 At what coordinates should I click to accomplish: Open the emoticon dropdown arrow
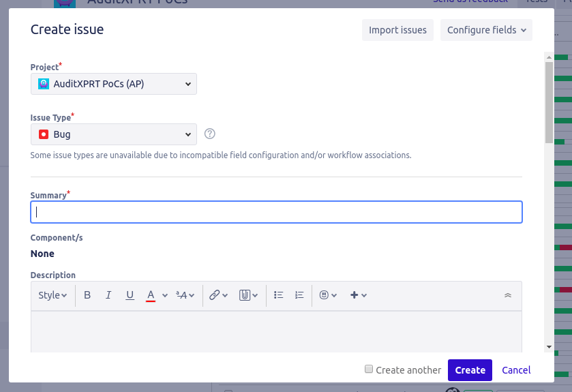(x=334, y=295)
